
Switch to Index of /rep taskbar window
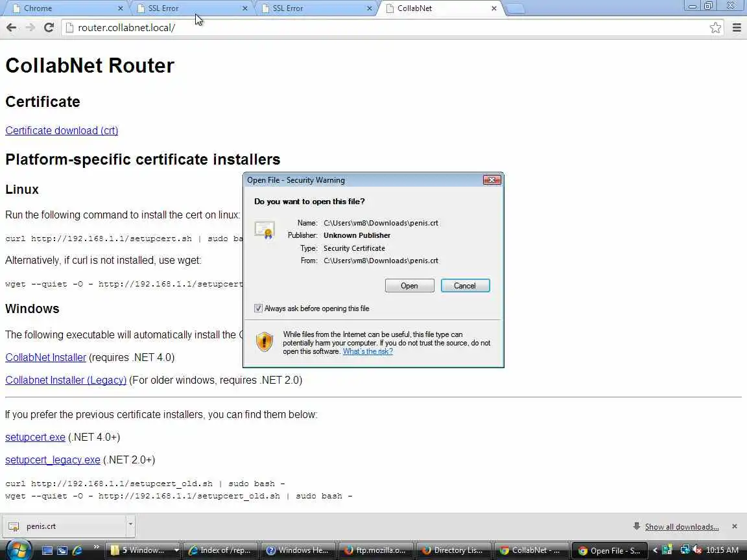(220, 550)
